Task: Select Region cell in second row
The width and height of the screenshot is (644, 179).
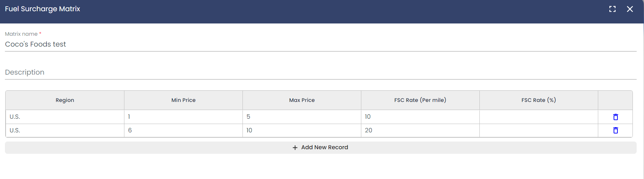Action: [x=65, y=130]
